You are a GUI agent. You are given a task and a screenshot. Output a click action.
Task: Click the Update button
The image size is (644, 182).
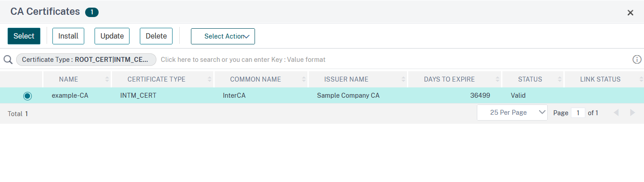pos(112,36)
